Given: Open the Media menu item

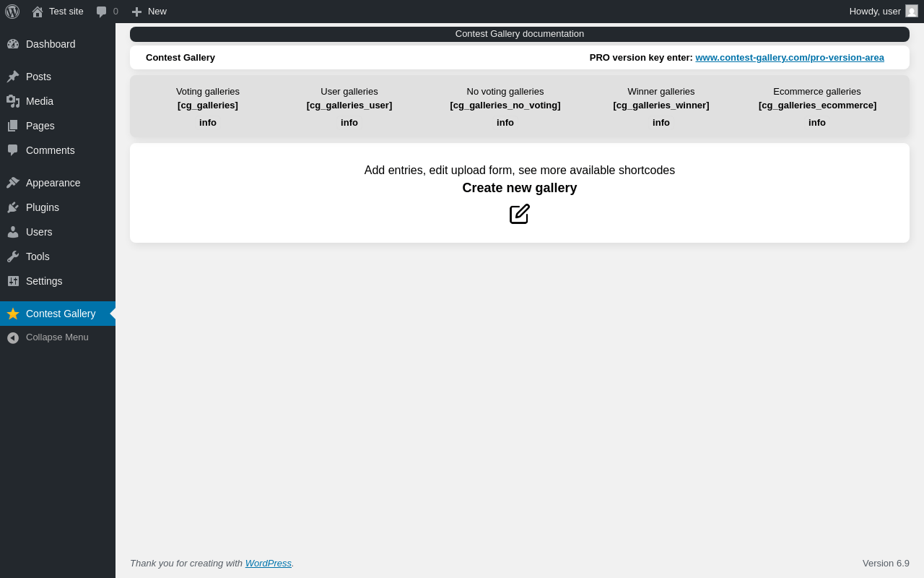Looking at the screenshot, I should pyautogui.click(x=58, y=101).
